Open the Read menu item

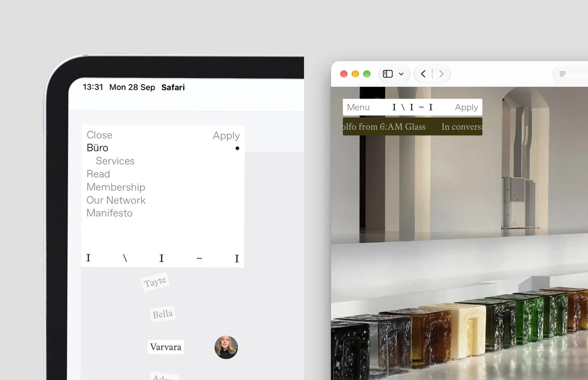[98, 174]
